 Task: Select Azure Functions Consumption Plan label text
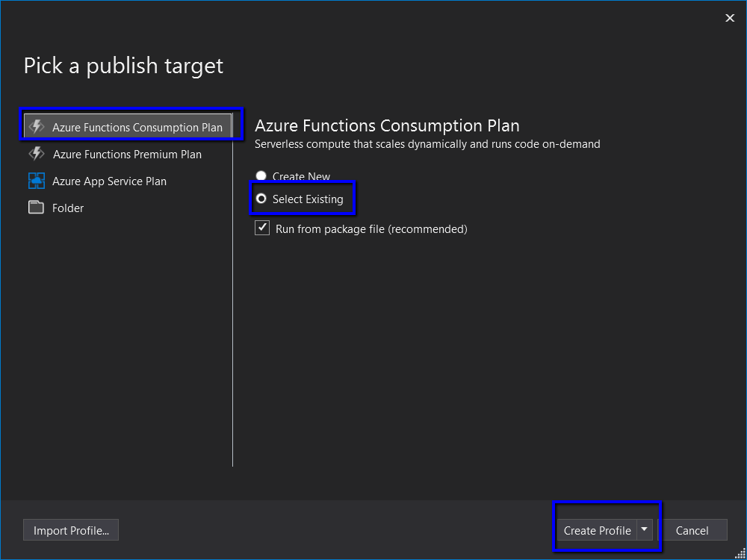pos(137,128)
